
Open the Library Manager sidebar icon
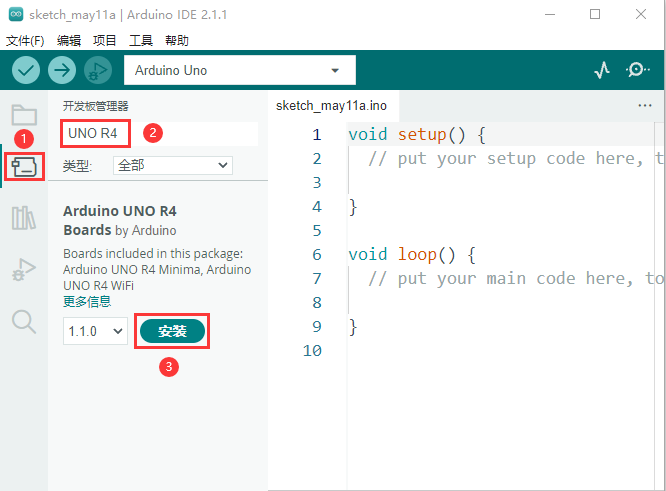(24, 218)
